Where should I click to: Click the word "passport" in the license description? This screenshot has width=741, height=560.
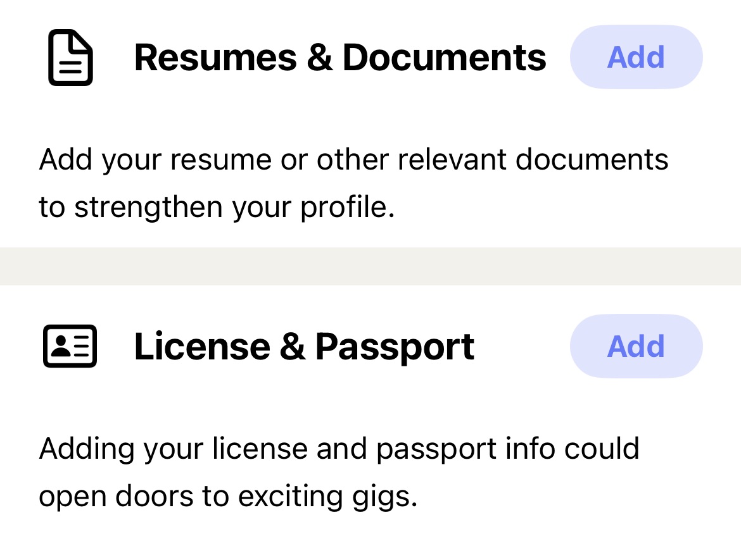436,449
